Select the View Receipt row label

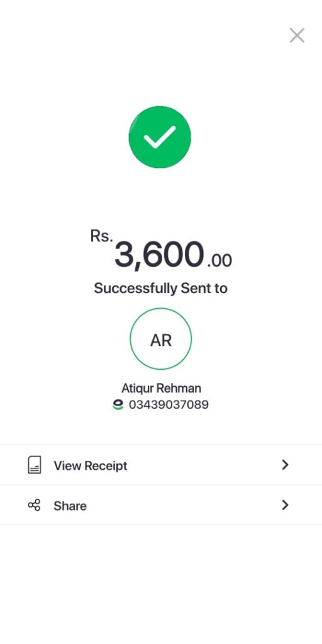(91, 466)
